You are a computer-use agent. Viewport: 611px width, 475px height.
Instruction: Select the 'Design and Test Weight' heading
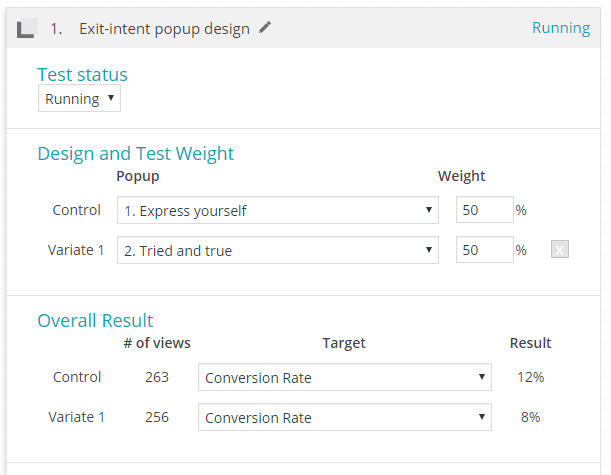tap(135, 153)
